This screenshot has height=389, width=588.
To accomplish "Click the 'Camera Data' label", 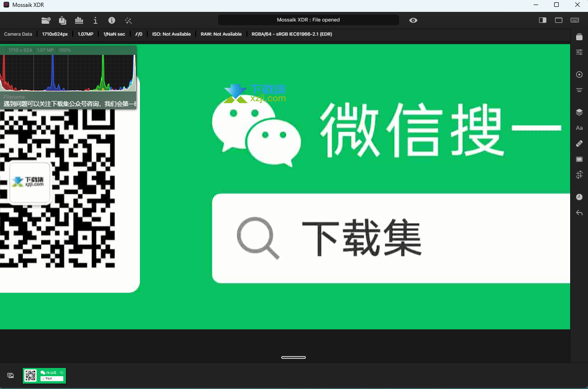I will pyautogui.click(x=18, y=34).
